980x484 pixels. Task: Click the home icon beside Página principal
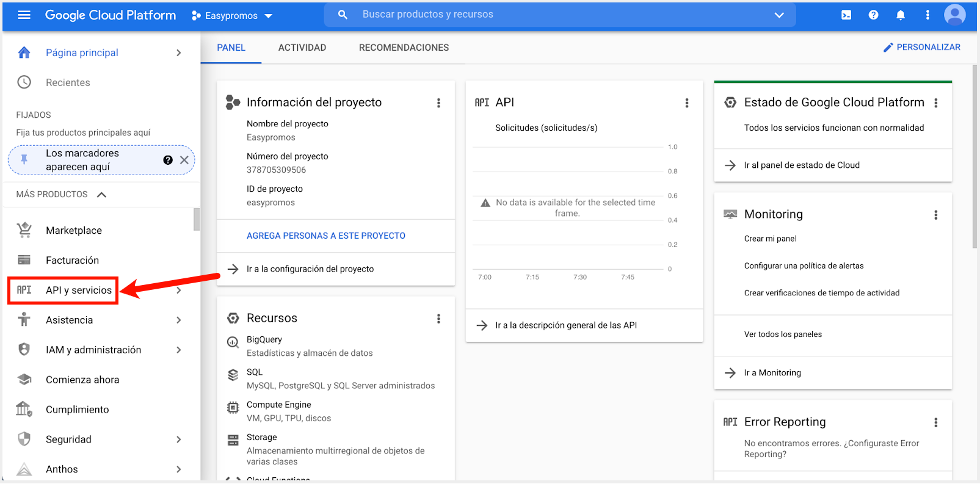point(24,52)
